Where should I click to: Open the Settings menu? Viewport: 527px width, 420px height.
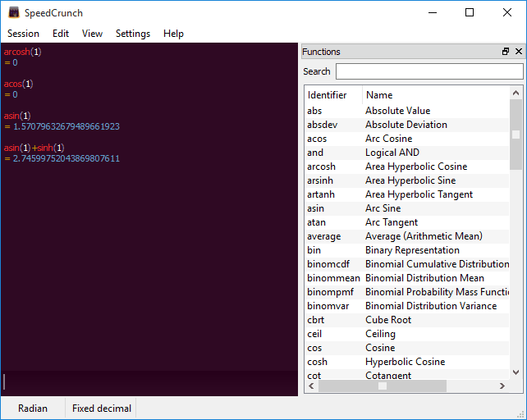point(133,34)
